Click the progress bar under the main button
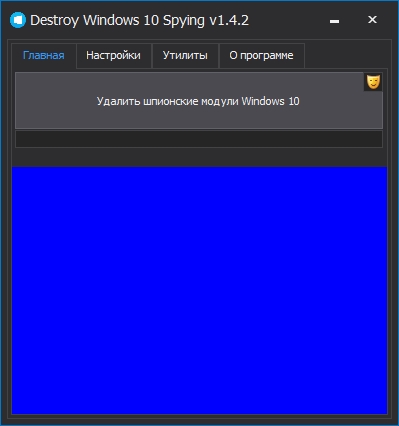399x426 pixels. click(199, 139)
